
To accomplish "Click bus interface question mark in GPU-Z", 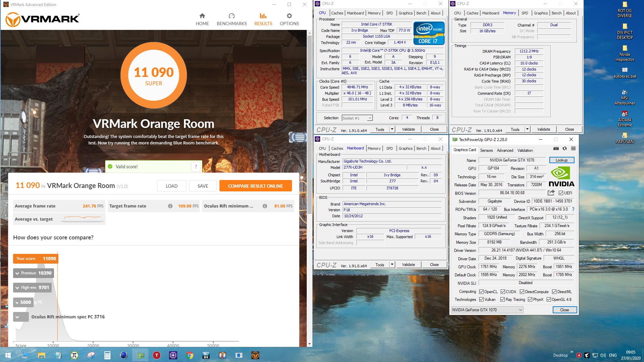I will 573,209.
